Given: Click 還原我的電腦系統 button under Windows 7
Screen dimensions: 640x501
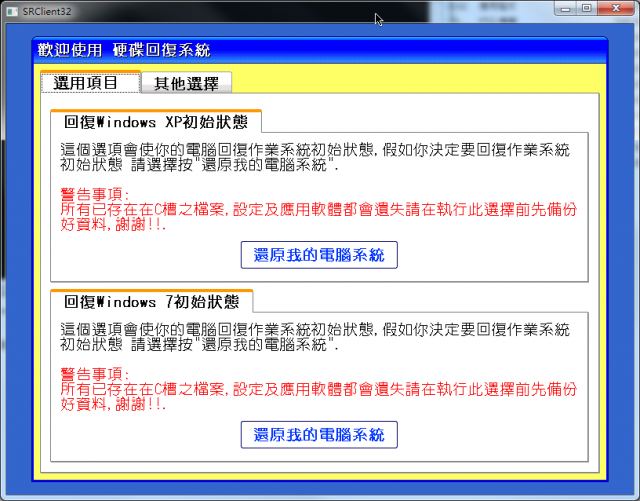Looking at the screenshot, I should [x=319, y=434].
